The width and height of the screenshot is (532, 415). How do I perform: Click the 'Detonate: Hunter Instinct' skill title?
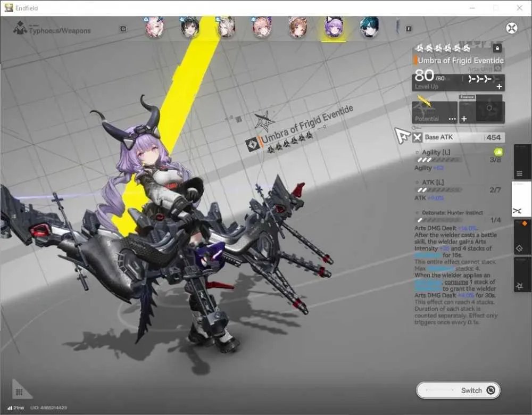click(452, 213)
